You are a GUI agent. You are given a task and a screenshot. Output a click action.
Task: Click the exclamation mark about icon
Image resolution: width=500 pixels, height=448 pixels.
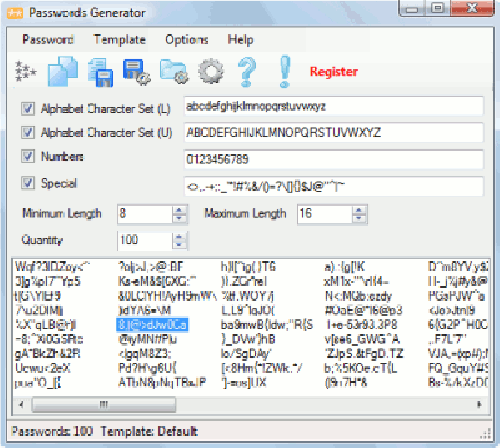click(284, 72)
